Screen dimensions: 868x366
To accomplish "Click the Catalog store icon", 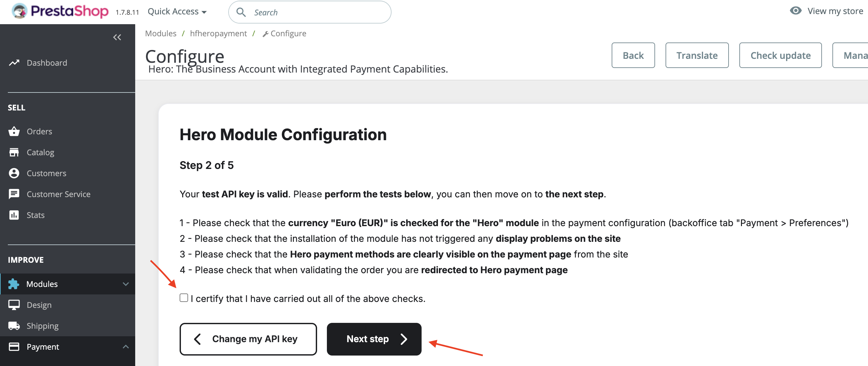I will click(14, 153).
